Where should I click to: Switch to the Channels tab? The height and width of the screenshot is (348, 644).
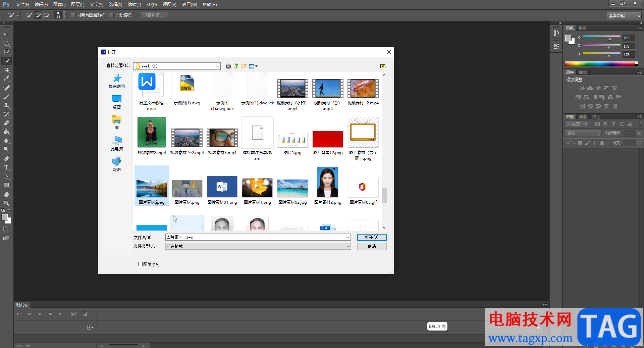tap(583, 117)
